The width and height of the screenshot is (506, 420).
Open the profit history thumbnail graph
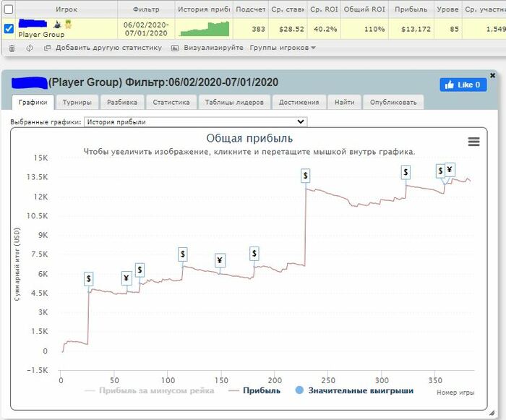[205, 29]
